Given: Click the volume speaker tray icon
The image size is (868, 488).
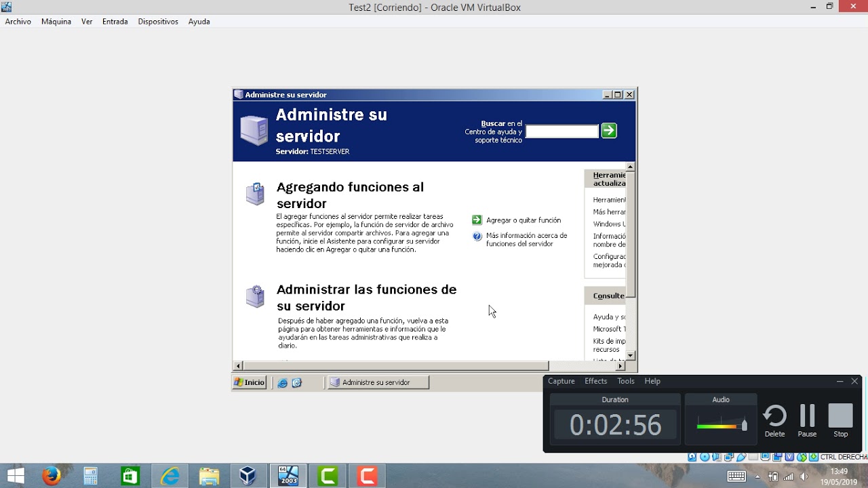Looking at the screenshot, I should tap(804, 476).
